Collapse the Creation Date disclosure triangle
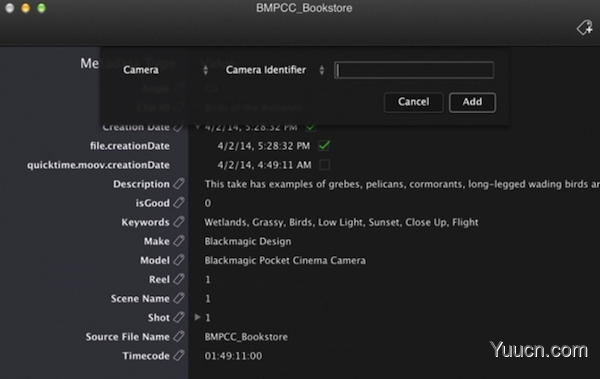The height and width of the screenshot is (379, 600). pos(197,127)
